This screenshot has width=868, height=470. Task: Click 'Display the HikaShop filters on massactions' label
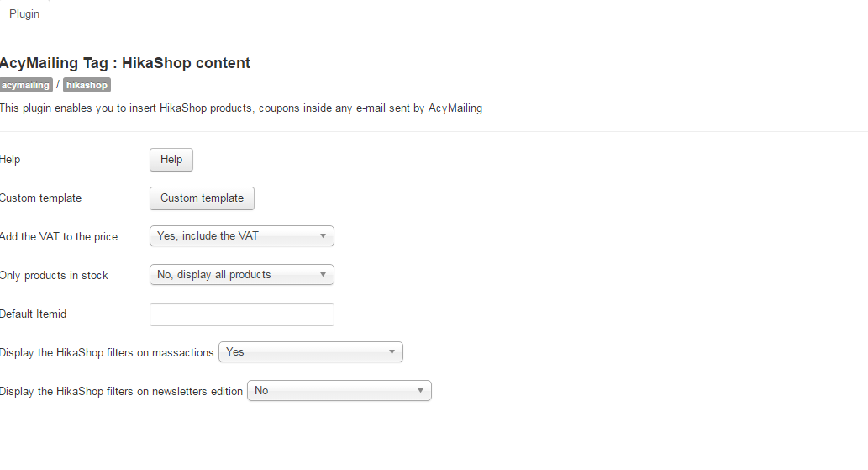point(106,353)
